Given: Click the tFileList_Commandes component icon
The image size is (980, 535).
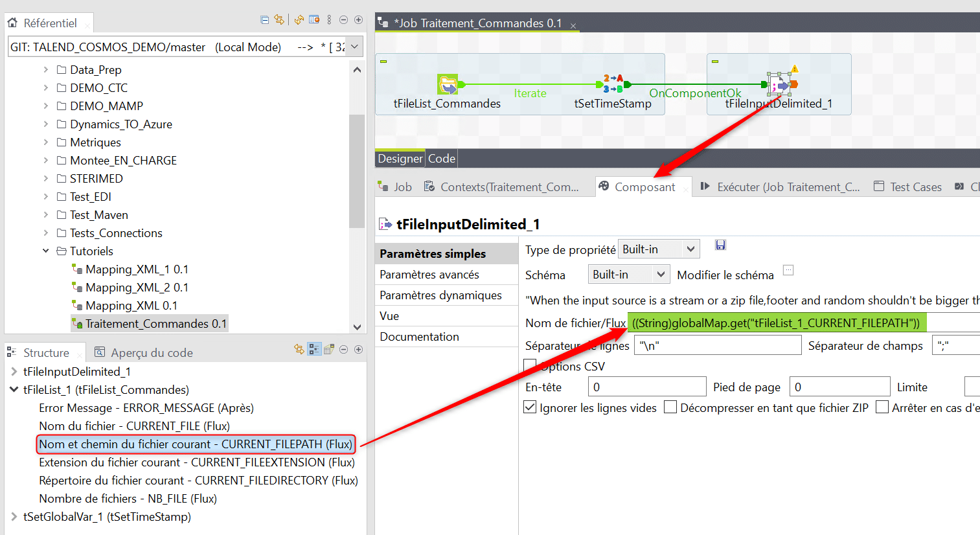Looking at the screenshot, I should (x=447, y=84).
